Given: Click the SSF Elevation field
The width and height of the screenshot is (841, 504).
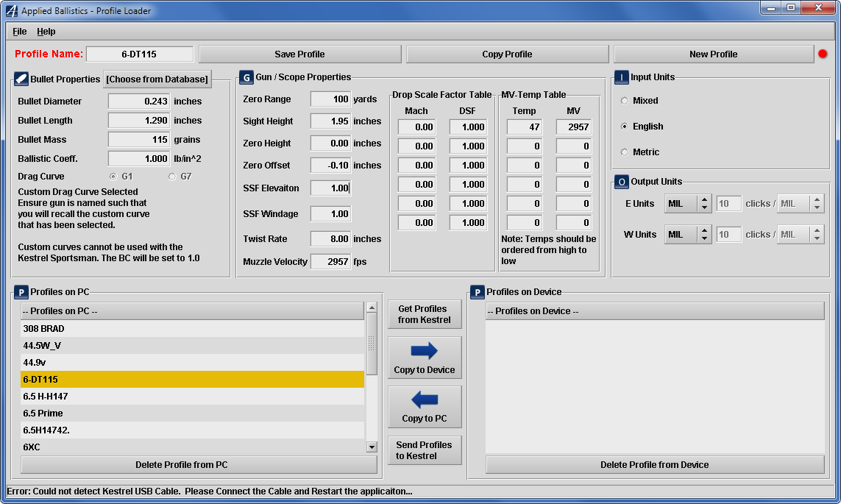Looking at the screenshot, I should coord(330,188).
